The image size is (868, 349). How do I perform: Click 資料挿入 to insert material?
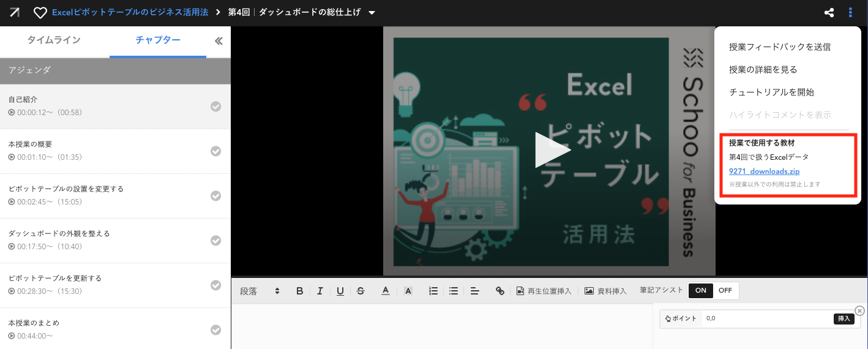tap(605, 291)
